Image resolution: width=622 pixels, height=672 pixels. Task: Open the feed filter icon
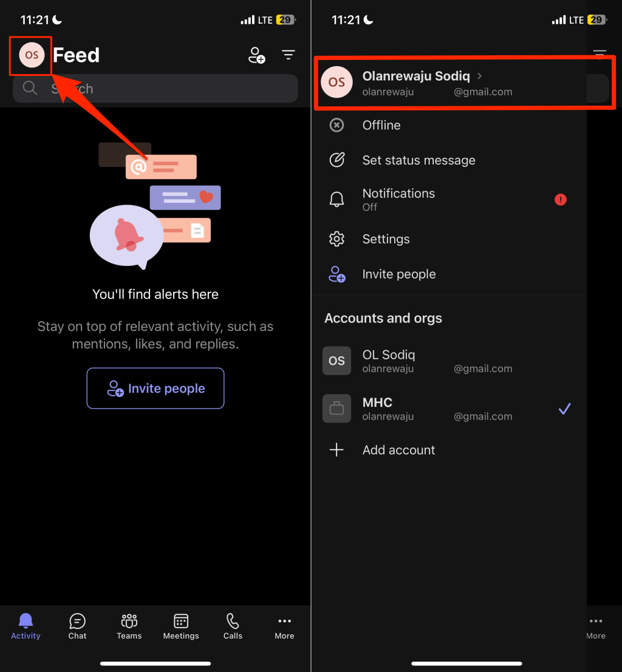click(289, 55)
